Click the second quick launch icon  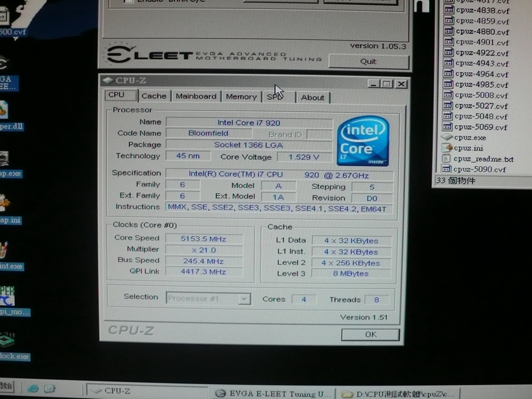tap(50, 389)
